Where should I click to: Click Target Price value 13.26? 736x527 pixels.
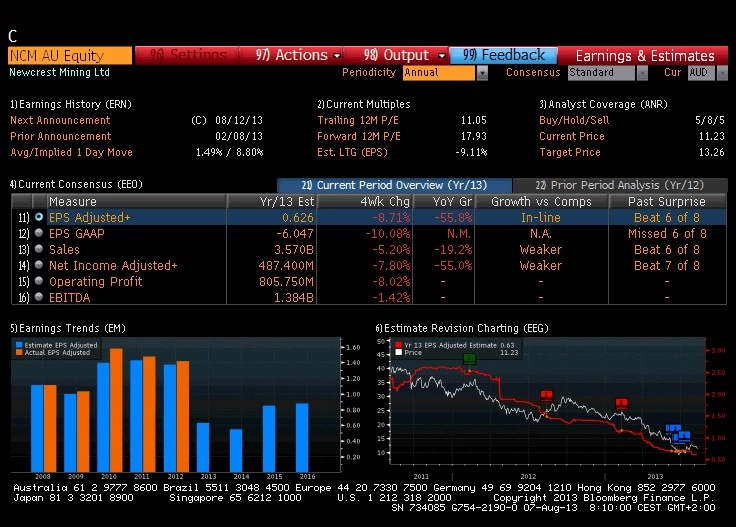(x=712, y=152)
